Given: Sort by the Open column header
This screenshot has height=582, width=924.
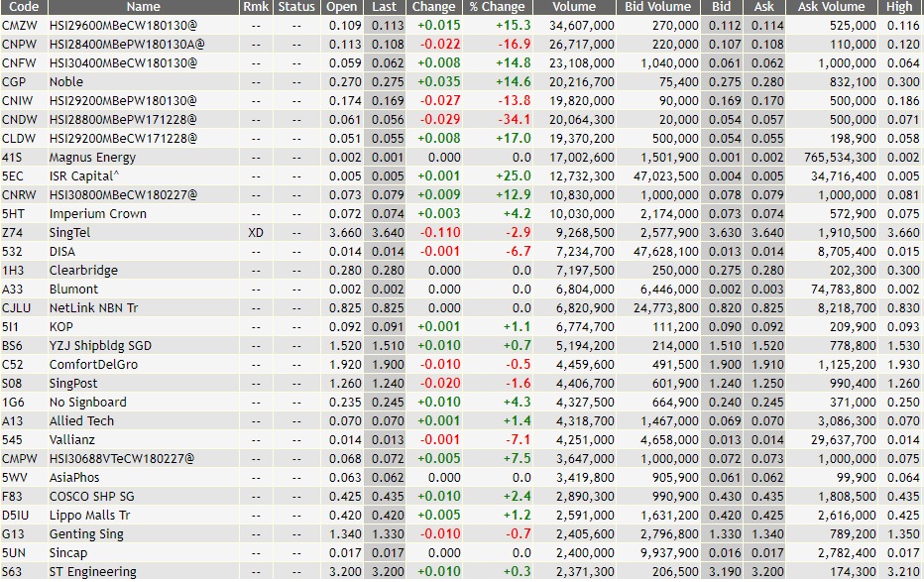Looking at the screenshot, I should [342, 7].
